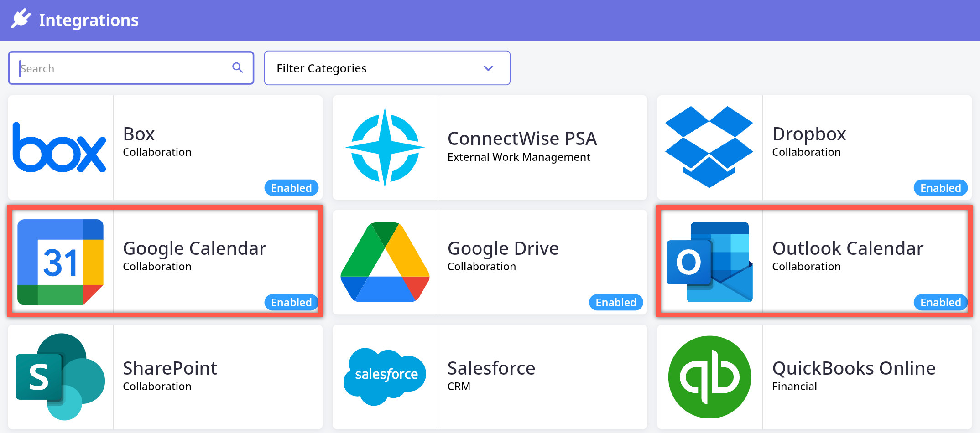Click the Dropbox logo icon

(709, 147)
